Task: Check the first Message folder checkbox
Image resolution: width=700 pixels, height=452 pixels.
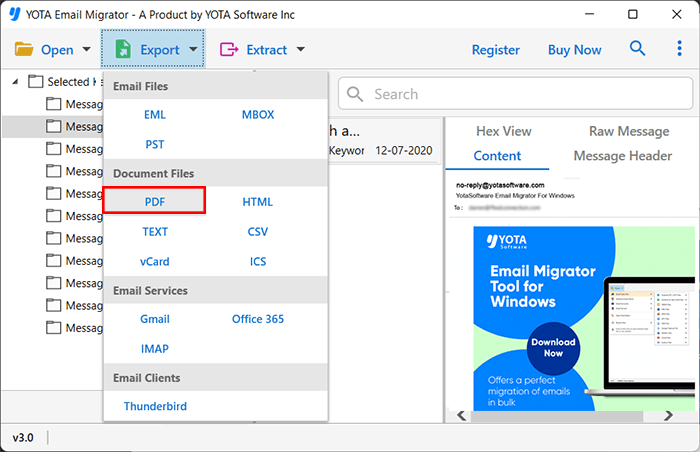Action: (x=54, y=104)
